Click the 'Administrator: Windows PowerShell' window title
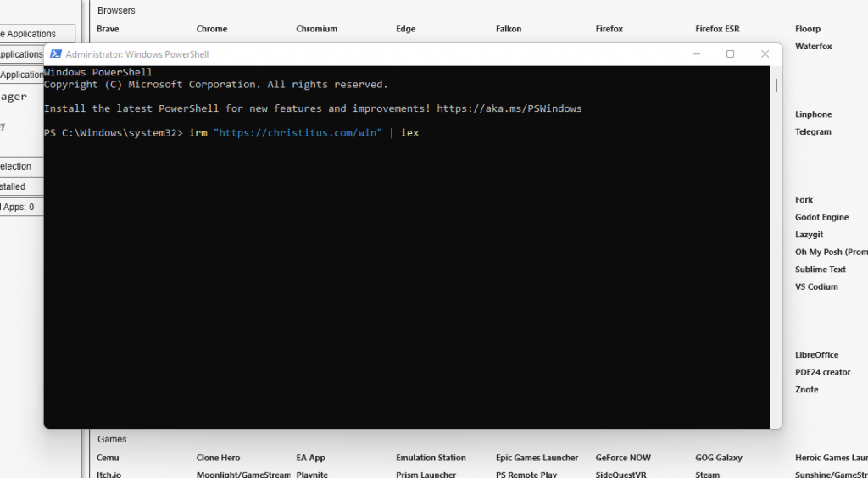868x478 pixels. (x=137, y=54)
